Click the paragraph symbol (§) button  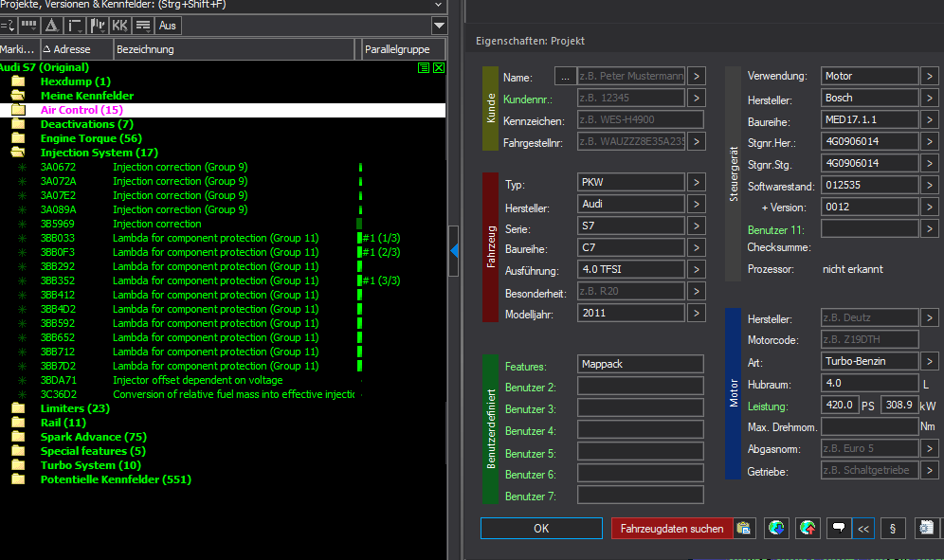892,529
